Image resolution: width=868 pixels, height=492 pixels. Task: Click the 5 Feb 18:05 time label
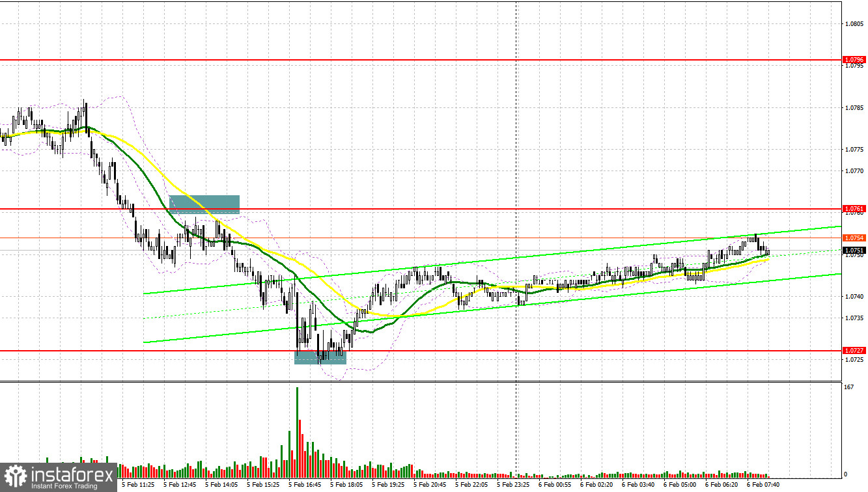click(x=346, y=485)
